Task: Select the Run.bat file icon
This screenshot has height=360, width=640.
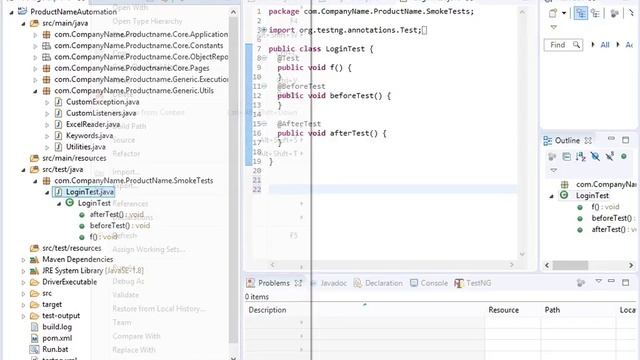Action: [34, 349]
